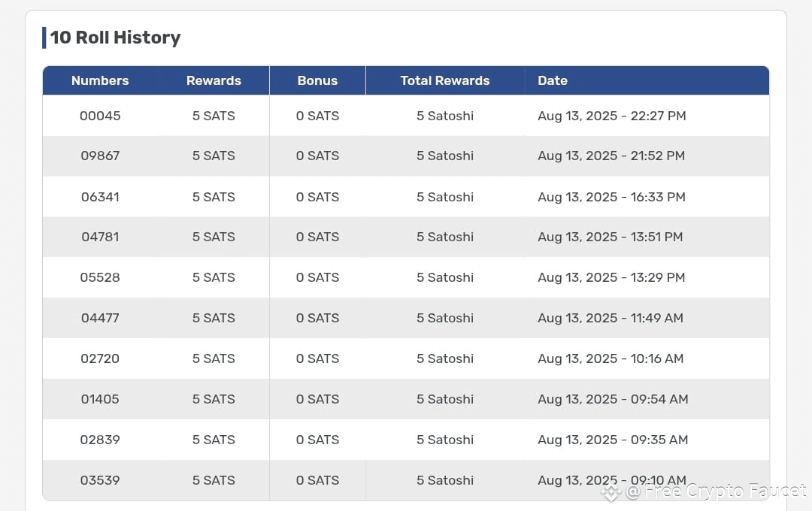This screenshot has width=812, height=511.
Task: Click the Numbers column header
Action: click(100, 80)
